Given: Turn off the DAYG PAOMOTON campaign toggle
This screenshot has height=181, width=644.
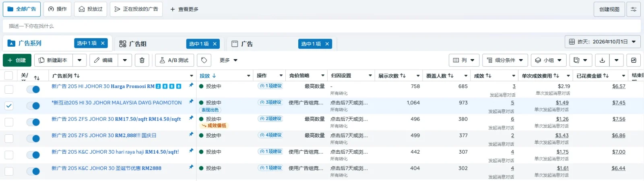Looking at the screenshot, I should tap(33, 106).
